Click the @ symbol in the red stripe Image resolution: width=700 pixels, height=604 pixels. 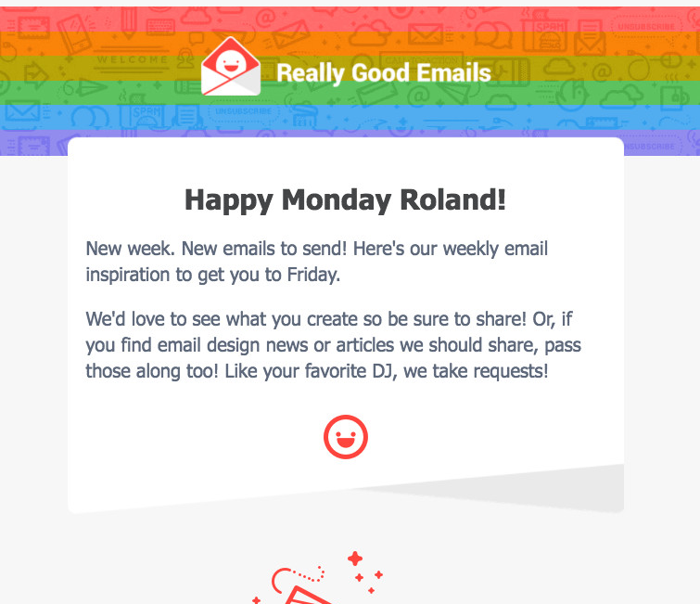point(265,18)
